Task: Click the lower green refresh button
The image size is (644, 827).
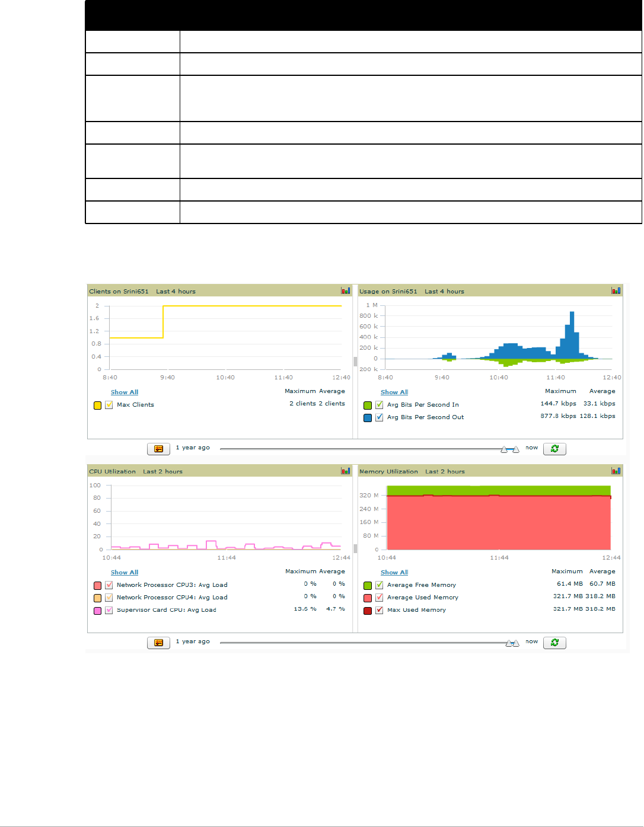Action: [x=554, y=643]
